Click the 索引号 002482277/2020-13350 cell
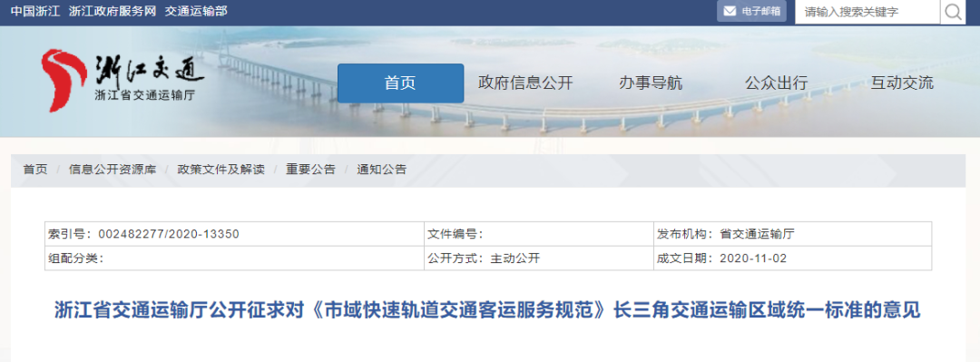The width and height of the screenshot is (980, 362). [234, 234]
